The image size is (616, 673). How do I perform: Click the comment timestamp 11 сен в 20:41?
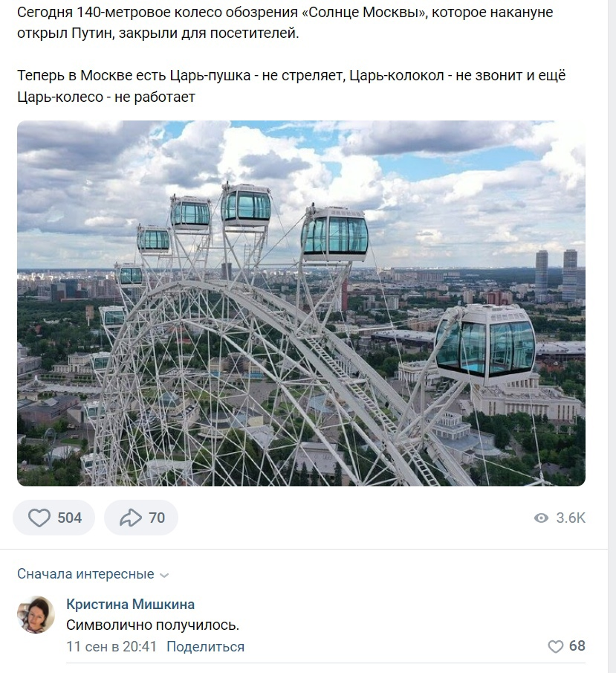click(111, 646)
